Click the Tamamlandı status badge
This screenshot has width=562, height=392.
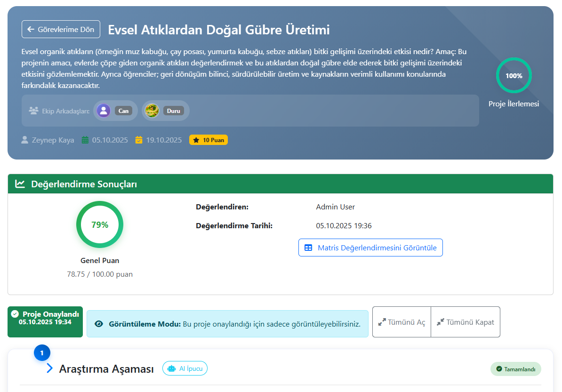tap(515, 369)
